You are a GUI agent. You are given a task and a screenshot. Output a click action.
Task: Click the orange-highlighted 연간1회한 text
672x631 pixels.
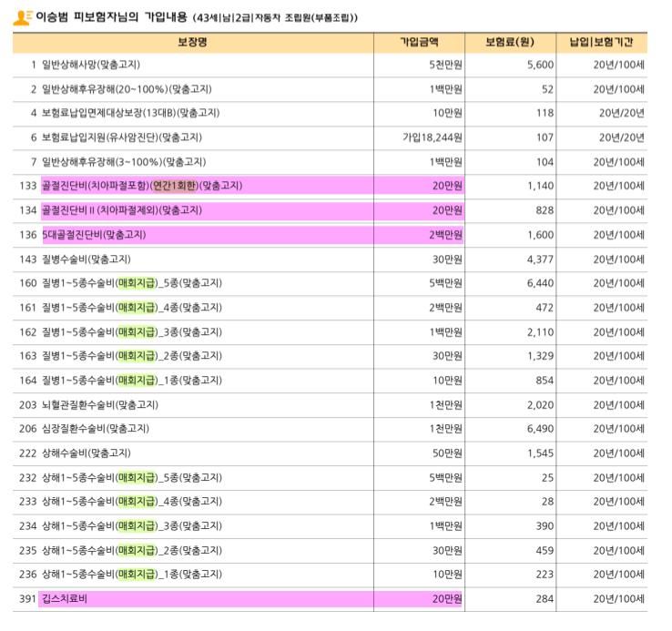coord(175,186)
